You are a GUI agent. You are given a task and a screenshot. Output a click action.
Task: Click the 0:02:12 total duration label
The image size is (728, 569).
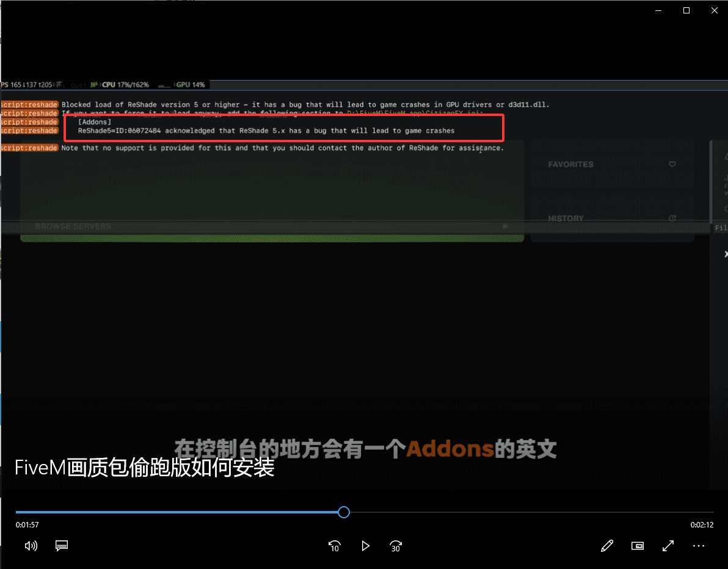[x=702, y=525]
